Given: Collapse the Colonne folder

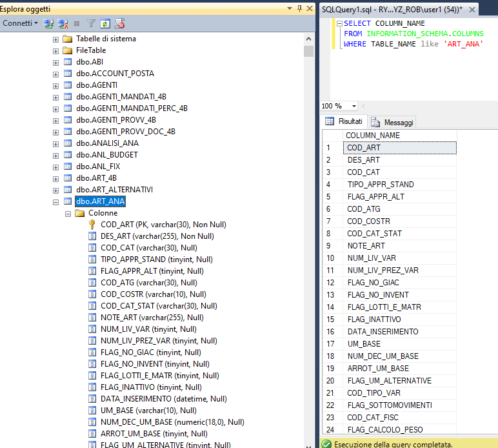Looking at the screenshot, I should coord(68,214).
